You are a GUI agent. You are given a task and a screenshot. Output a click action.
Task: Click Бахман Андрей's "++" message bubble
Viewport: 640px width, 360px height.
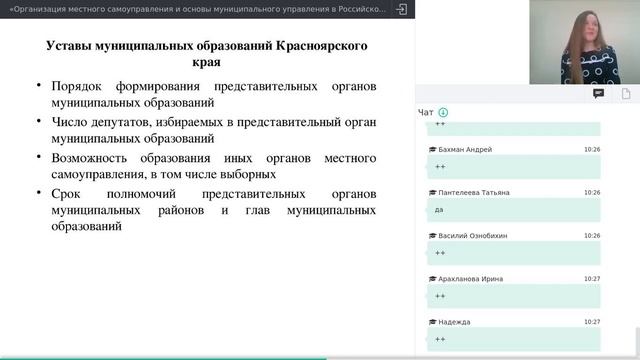pyautogui.click(x=513, y=167)
